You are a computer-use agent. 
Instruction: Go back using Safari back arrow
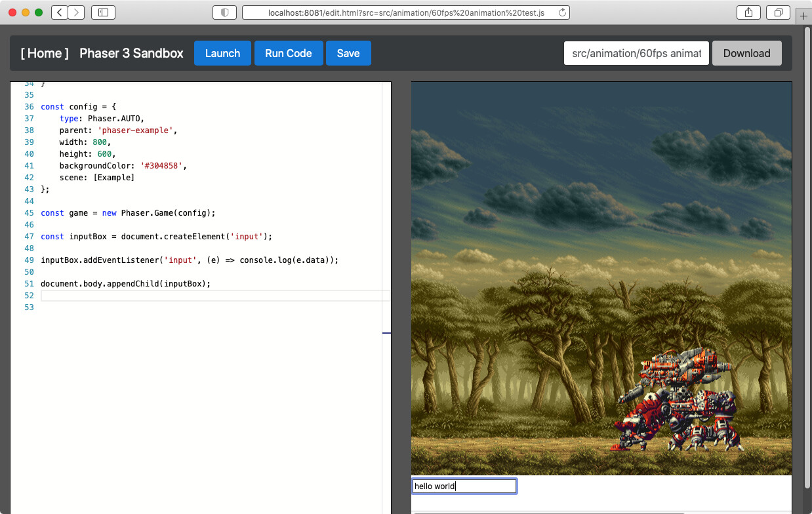tap(60, 12)
